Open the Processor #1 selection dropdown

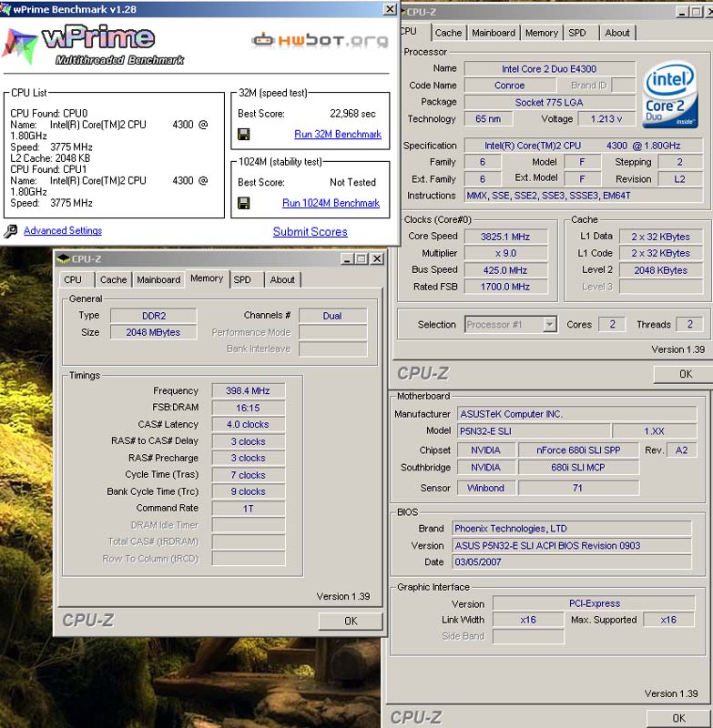pos(549,324)
